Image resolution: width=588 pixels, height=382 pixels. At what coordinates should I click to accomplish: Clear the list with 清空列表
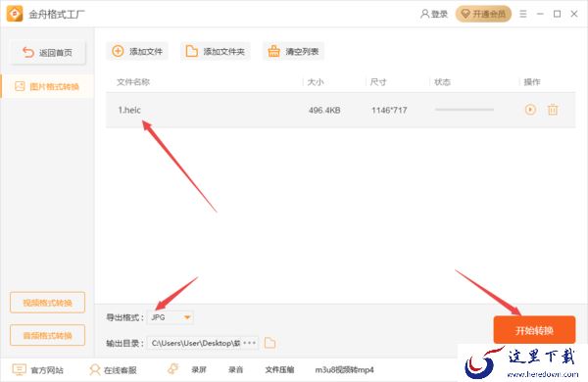(293, 51)
